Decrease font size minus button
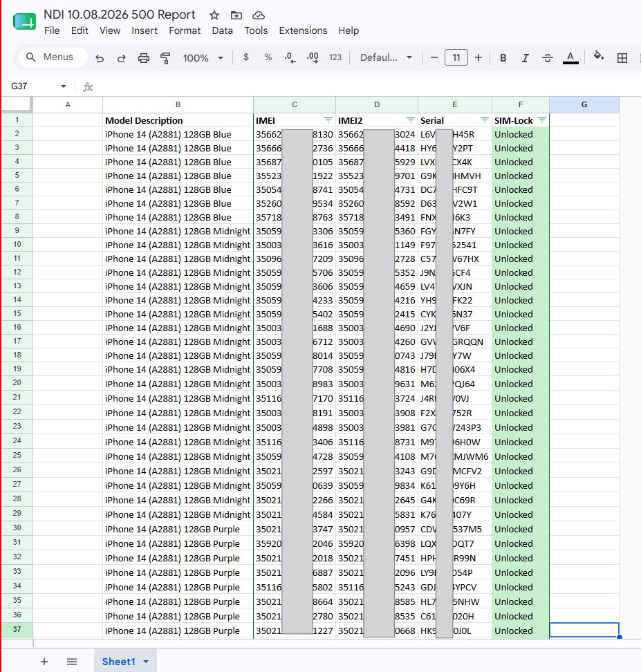 click(x=434, y=57)
